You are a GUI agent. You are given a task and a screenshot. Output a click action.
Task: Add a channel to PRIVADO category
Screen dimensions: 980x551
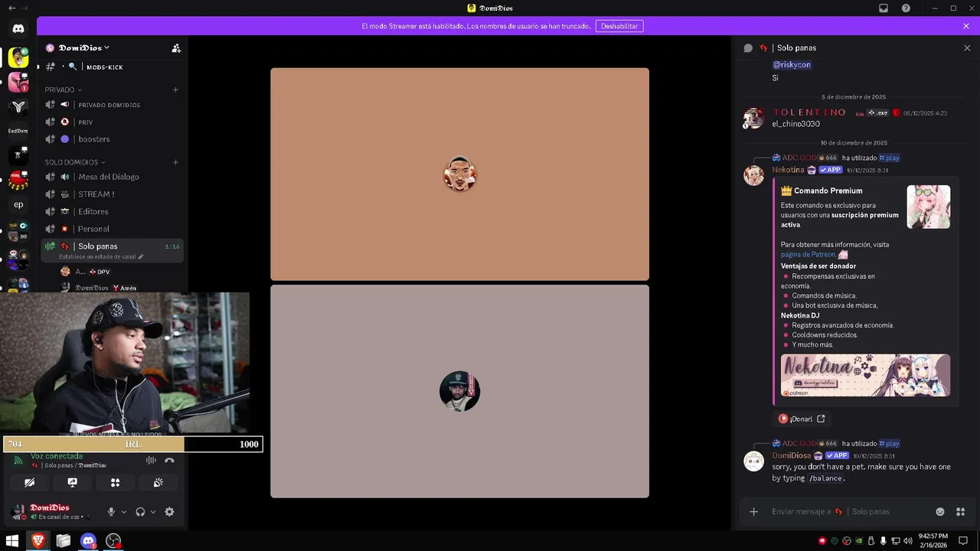pos(175,90)
